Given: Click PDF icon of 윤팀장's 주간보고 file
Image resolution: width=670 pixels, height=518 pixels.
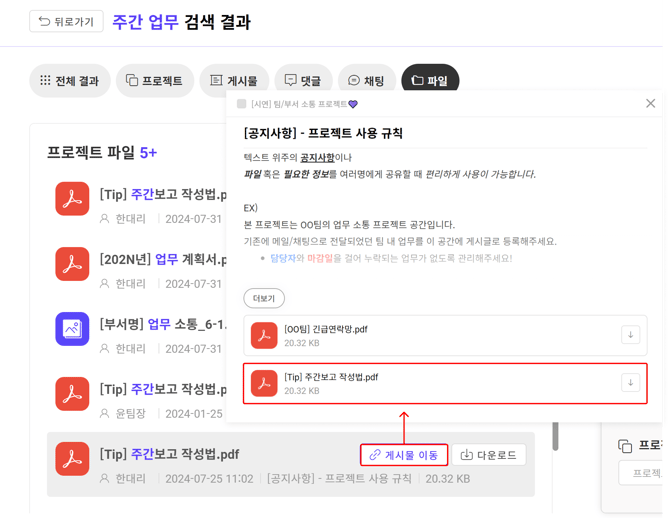Looking at the screenshot, I should tap(72, 394).
